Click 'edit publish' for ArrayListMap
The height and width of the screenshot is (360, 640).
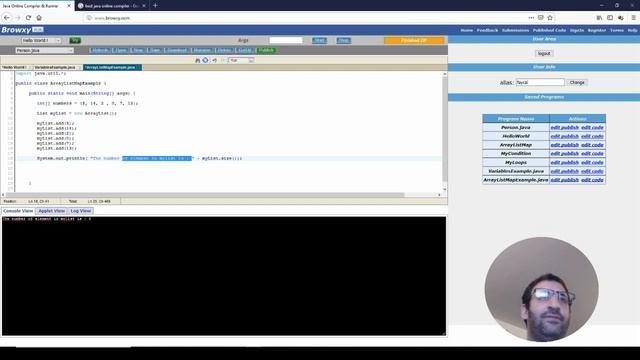[564, 145]
